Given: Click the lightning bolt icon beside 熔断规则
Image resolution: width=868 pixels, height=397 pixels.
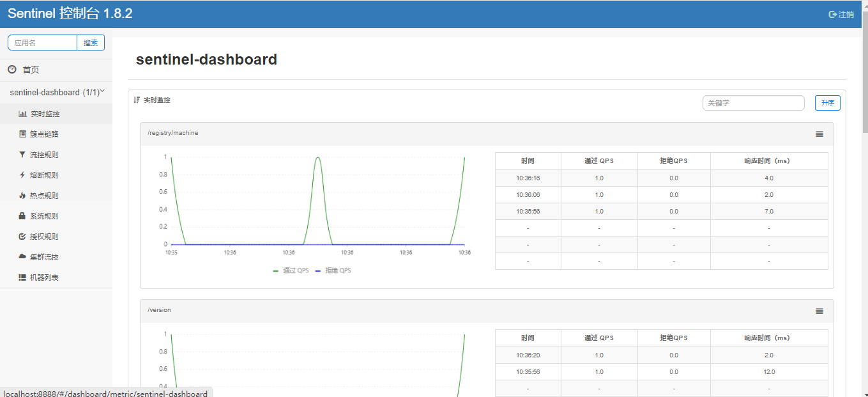Looking at the screenshot, I should 23,175.
